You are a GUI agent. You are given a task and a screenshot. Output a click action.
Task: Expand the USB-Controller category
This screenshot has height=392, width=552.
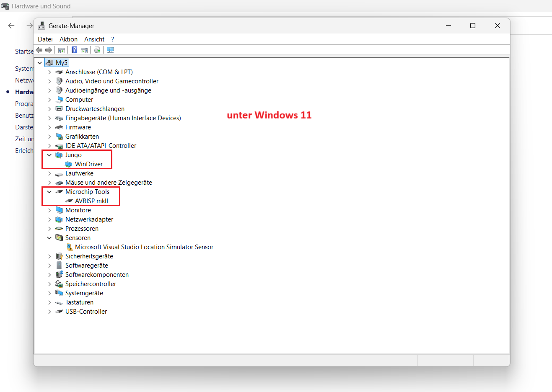49,312
